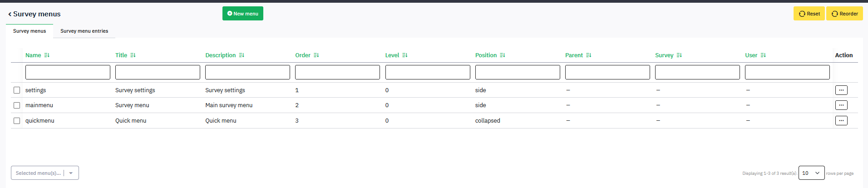Expand the rows per page selector
Image resolution: width=868 pixels, height=188 pixels.
click(811, 173)
